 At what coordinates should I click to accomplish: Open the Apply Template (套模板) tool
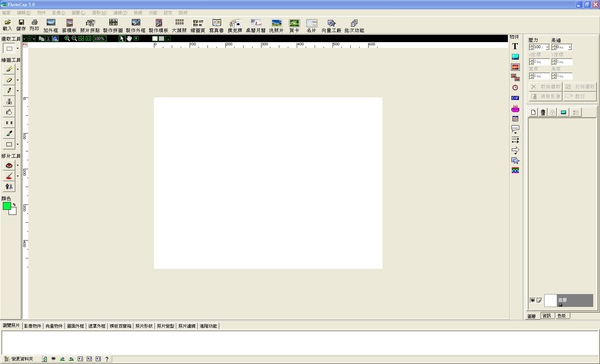(69, 26)
